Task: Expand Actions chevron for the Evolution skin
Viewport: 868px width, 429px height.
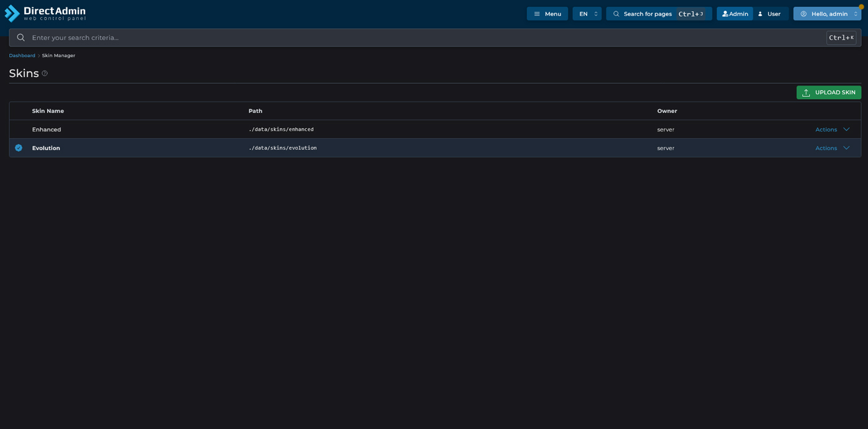Action: pos(846,148)
